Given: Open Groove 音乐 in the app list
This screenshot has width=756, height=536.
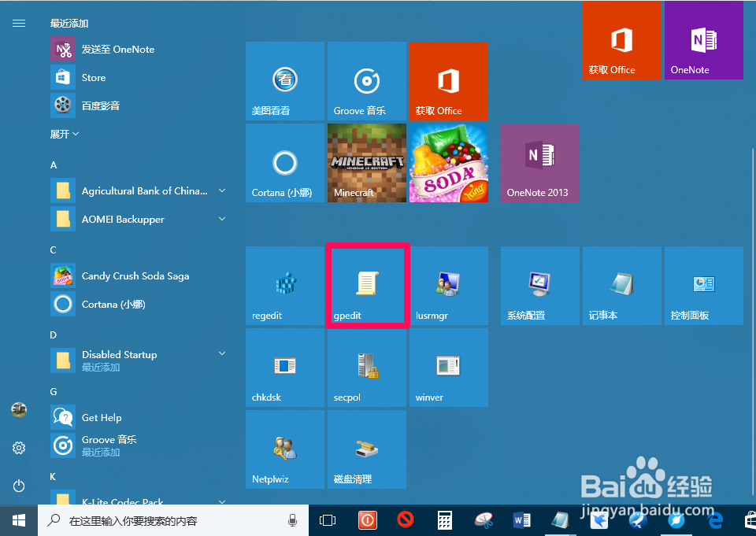Looking at the screenshot, I should 140,445.
